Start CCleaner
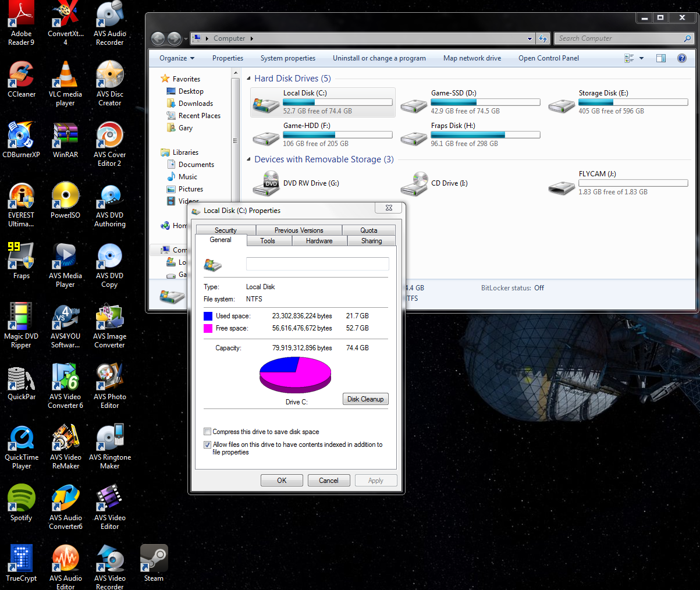The width and height of the screenshot is (700, 590). [21, 76]
